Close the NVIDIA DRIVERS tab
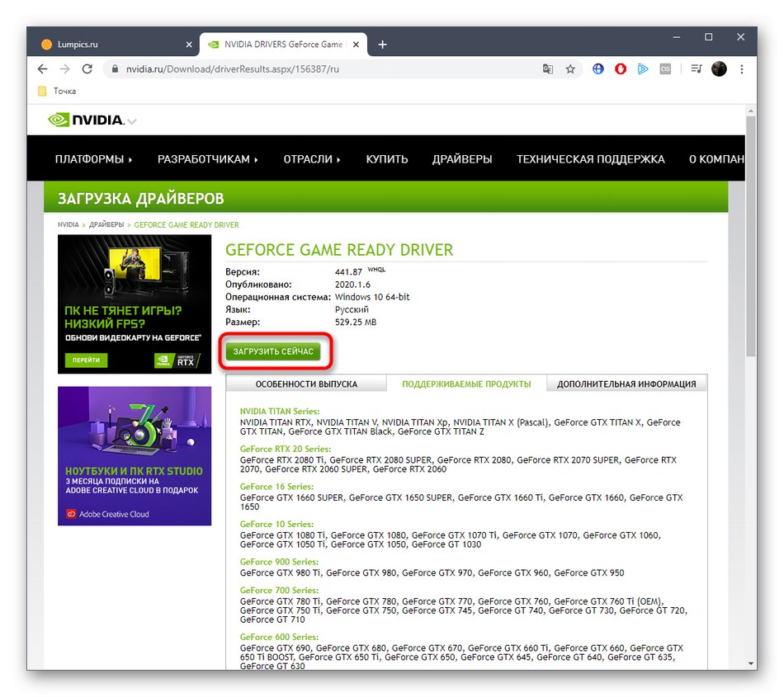Image resolution: width=784 pixels, height=697 pixels. coord(356,45)
